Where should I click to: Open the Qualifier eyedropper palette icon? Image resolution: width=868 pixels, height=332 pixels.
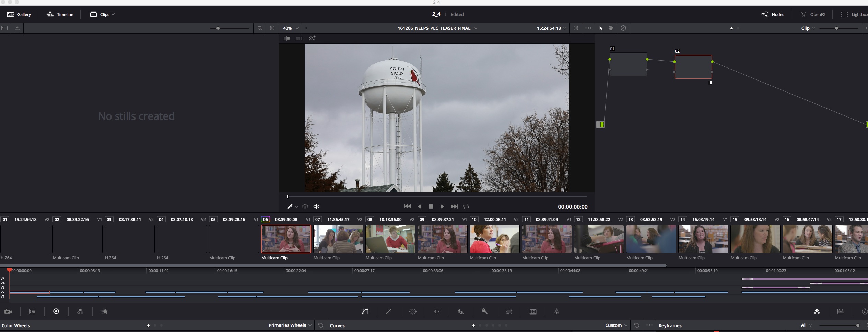tap(389, 311)
